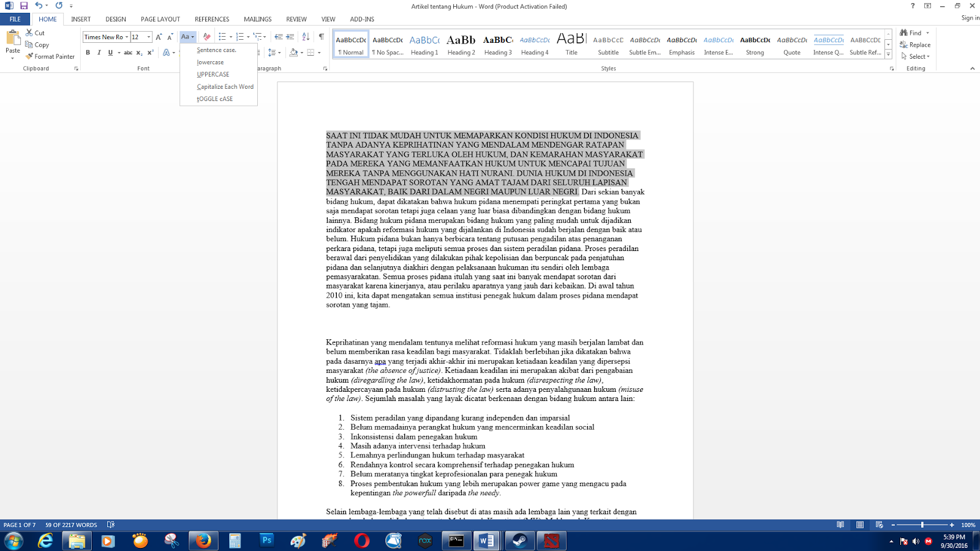Activate the Format Painter tool
The height and width of the screenshot is (551, 980).
coord(50,56)
